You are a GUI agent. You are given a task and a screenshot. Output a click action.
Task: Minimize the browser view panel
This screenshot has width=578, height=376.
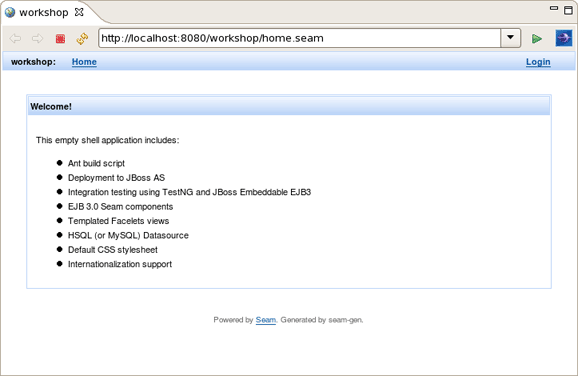click(554, 8)
